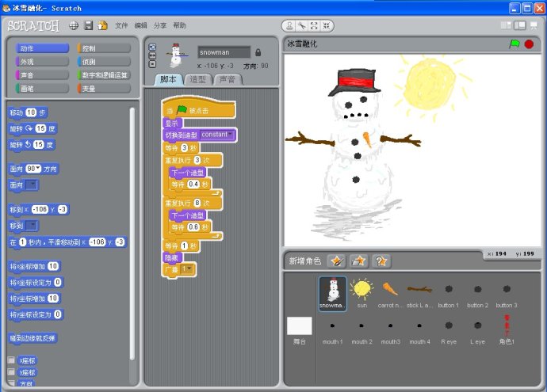Click the blocks palette scrollbar
Image resolution: width=547 pixels, height=392 pixels.
(x=132, y=234)
